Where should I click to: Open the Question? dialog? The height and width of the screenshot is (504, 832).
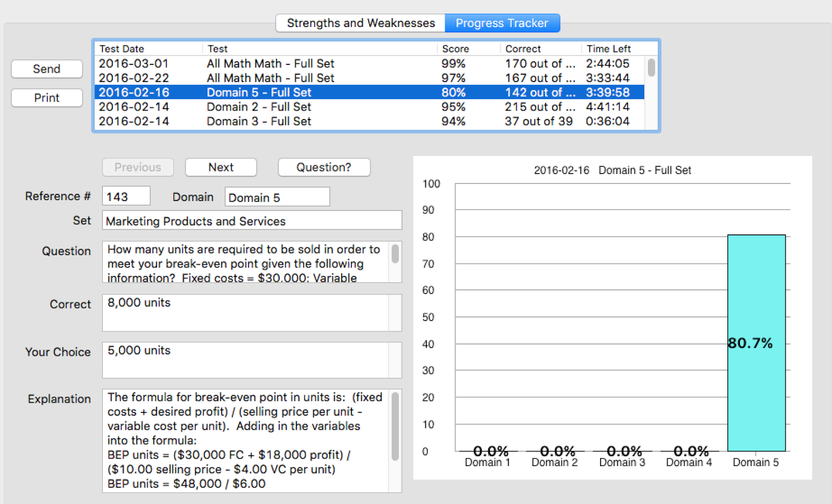(323, 167)
